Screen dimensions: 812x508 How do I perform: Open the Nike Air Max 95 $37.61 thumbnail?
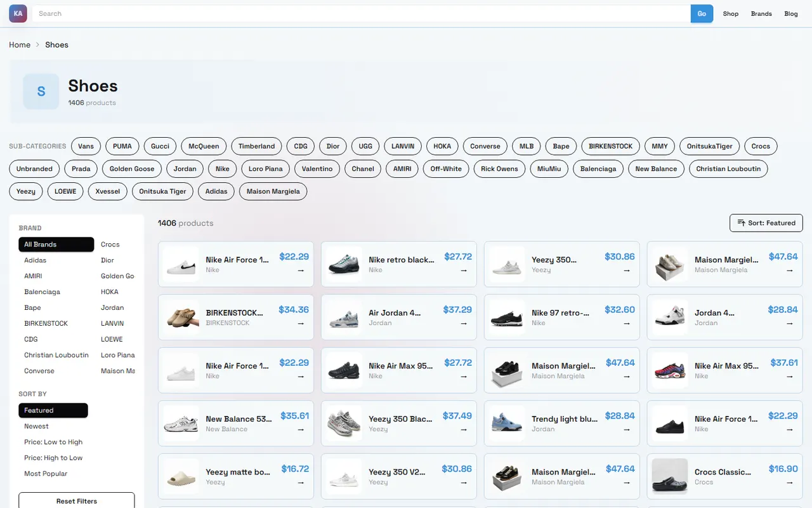tap(670, 370)
